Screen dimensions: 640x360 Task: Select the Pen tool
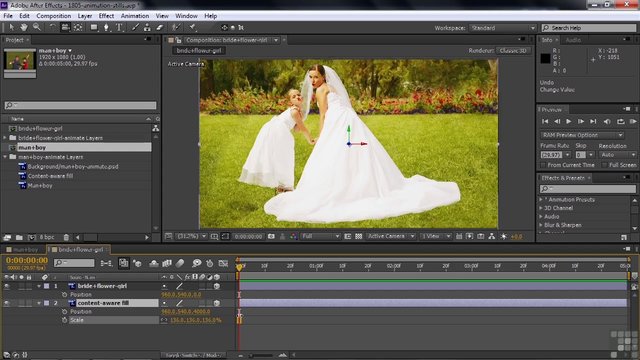point(107,27)
